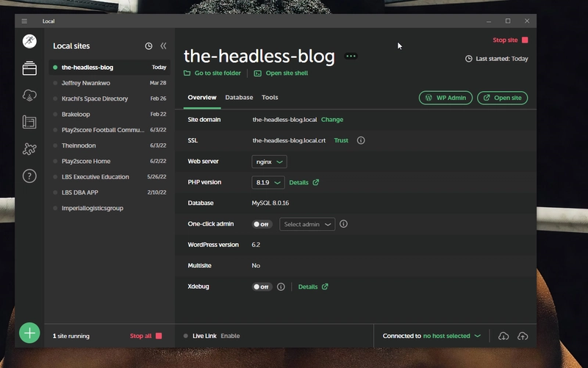Screen dimensions: 588x368
Task: Open PHP version Details link
Action: point(304,182)
